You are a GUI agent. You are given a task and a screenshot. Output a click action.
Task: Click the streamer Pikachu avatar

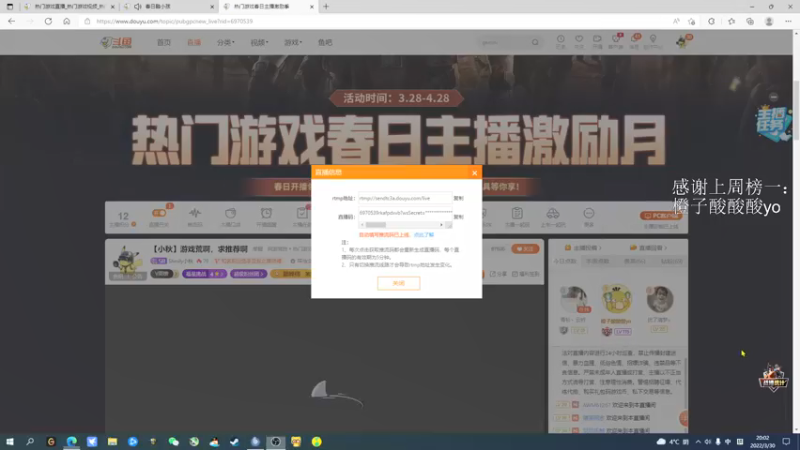click(127, 260)
